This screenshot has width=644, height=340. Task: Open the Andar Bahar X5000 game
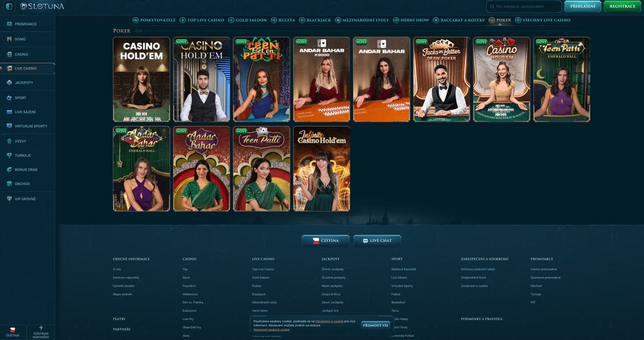tap(321, 79)
